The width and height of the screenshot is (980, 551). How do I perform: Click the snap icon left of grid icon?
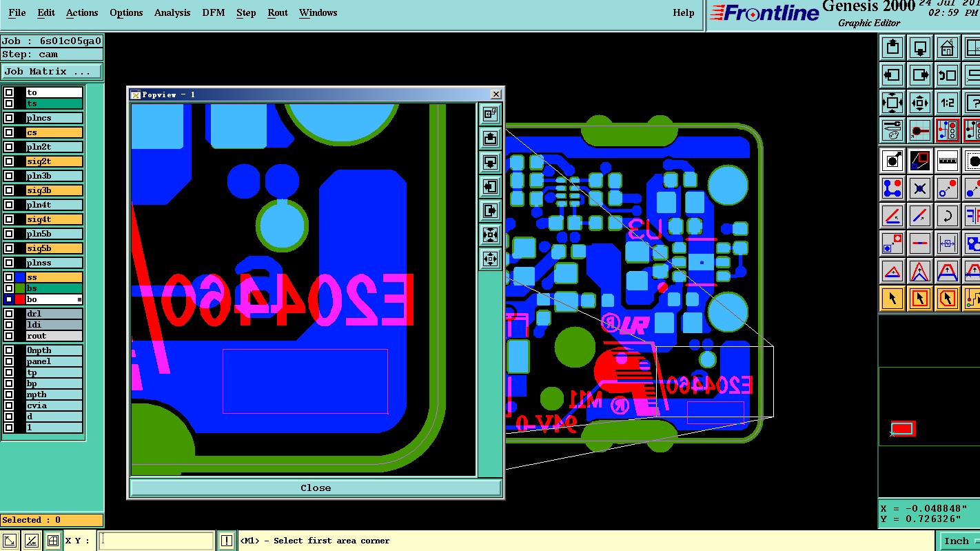tap(31, 541)
